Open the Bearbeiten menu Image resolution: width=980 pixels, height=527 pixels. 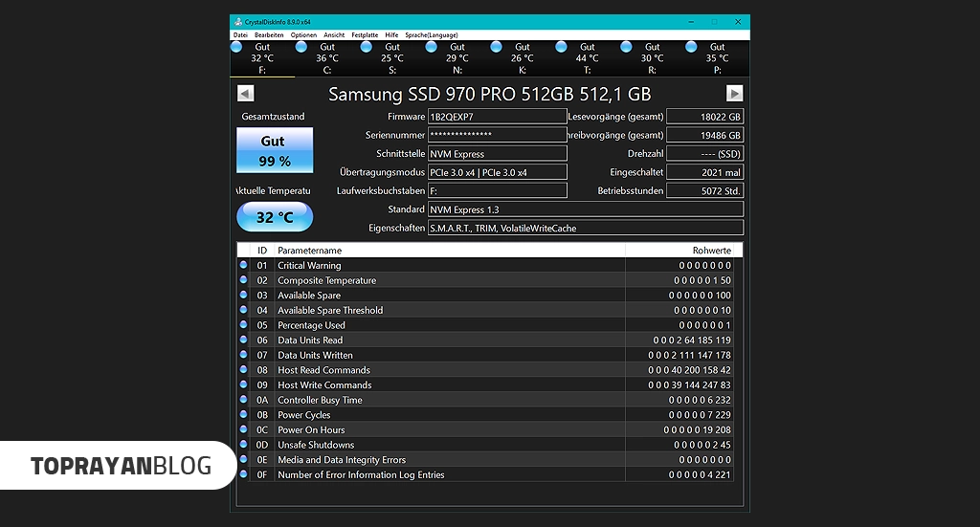point(269,35)
